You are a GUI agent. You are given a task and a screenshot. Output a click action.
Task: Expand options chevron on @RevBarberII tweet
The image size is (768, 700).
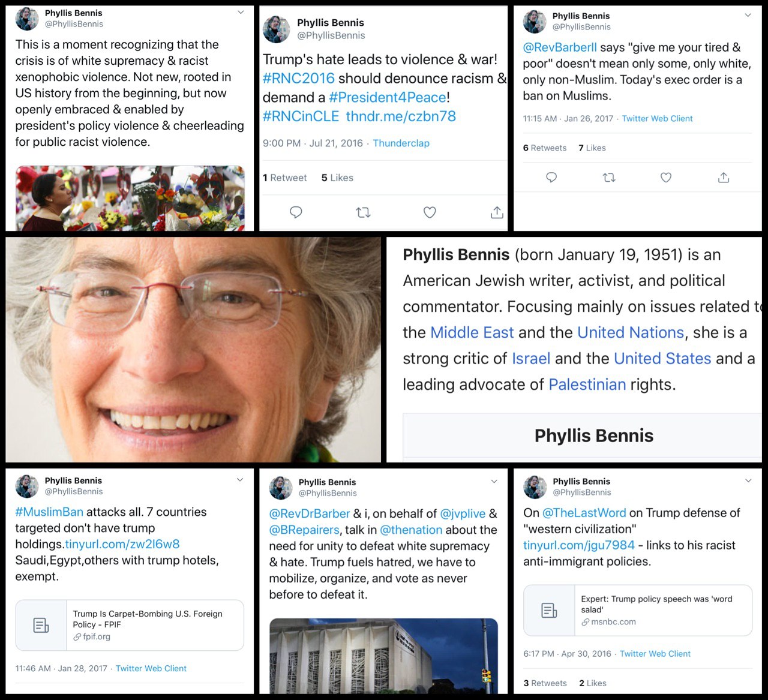pos(748,15)
